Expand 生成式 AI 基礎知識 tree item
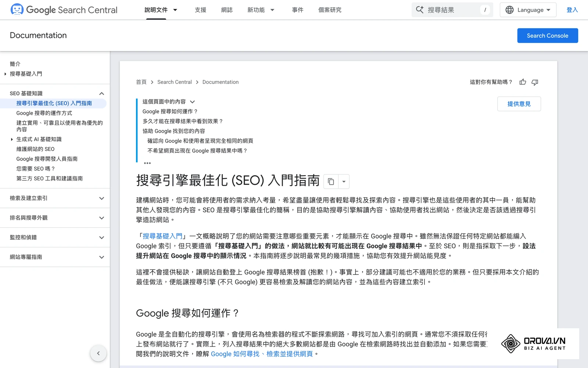This screenshot has width=588, height=368. (x=12, y=139)
